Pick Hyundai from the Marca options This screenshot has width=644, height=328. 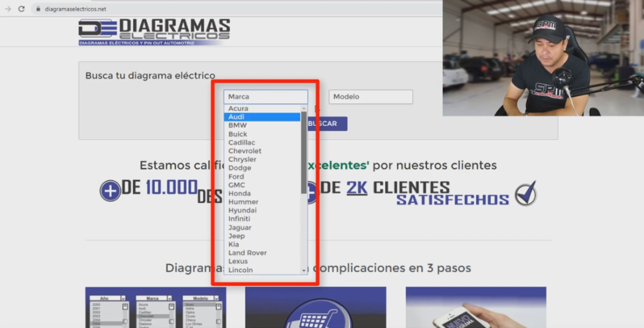[x=262, y=210]
